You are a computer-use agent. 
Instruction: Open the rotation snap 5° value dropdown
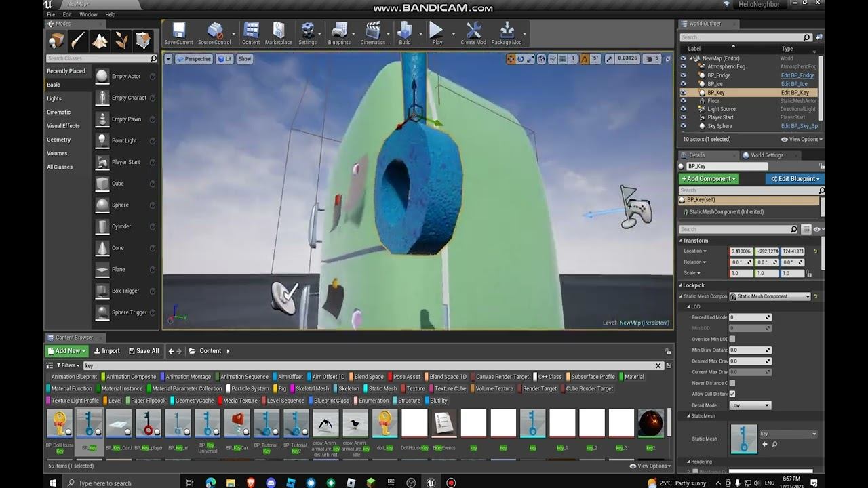point(596,59)
